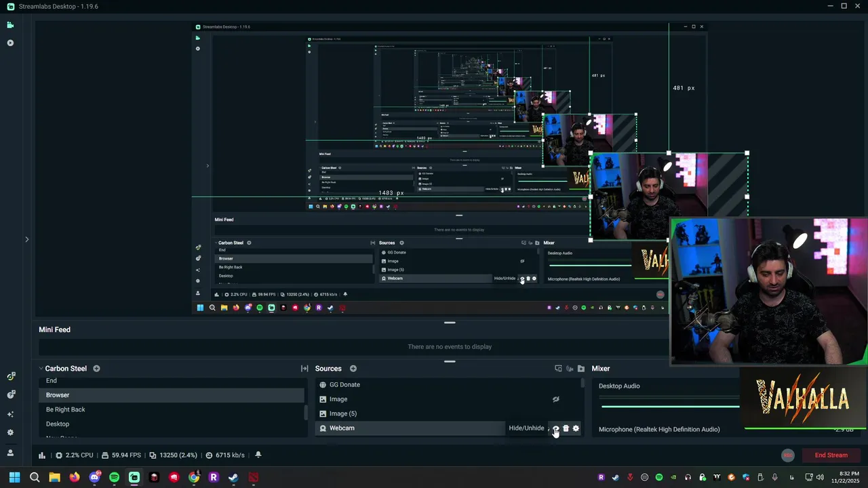Open Spotify from taskbar

pos(114,477)
